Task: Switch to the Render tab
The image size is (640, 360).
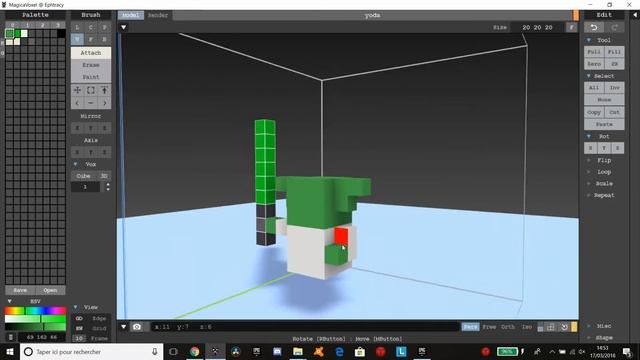Action: [158, 15]
